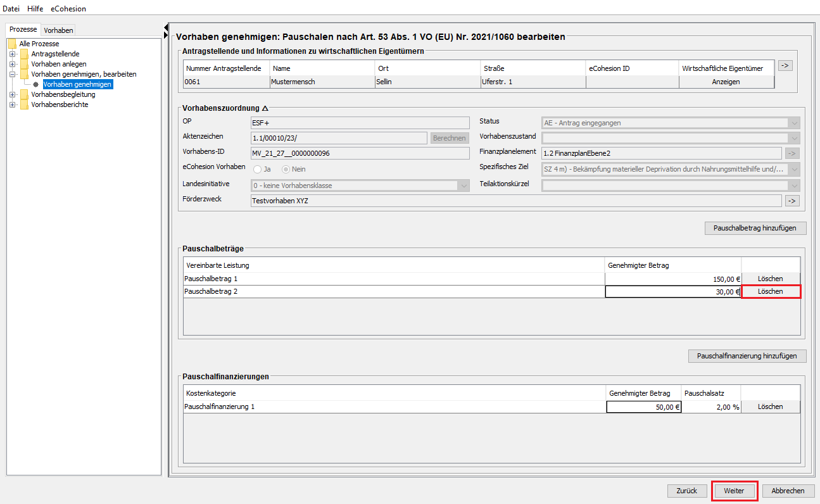The height and width of the screenshot is (504, 820).
Task: Click the Weiter button
Action: click(734, 491)
